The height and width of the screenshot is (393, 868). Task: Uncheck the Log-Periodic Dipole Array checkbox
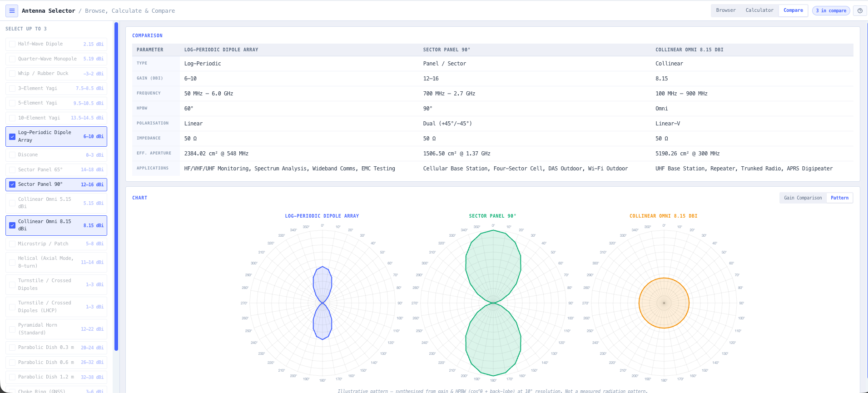pos(12,136)
